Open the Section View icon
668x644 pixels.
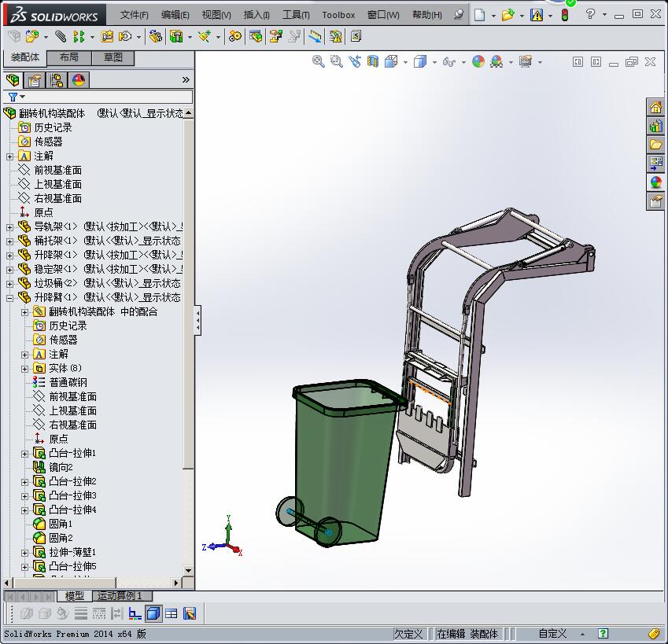click(373, 61)
